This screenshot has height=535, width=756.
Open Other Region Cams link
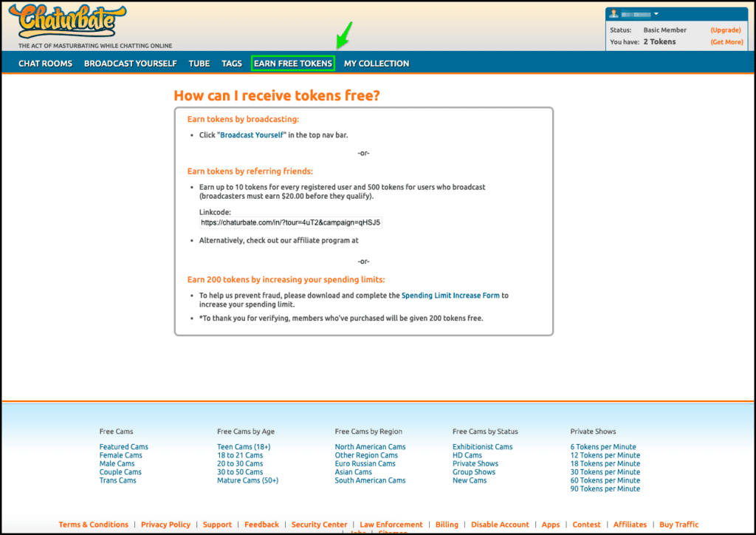pyautogui.click(x=366, y=455)
